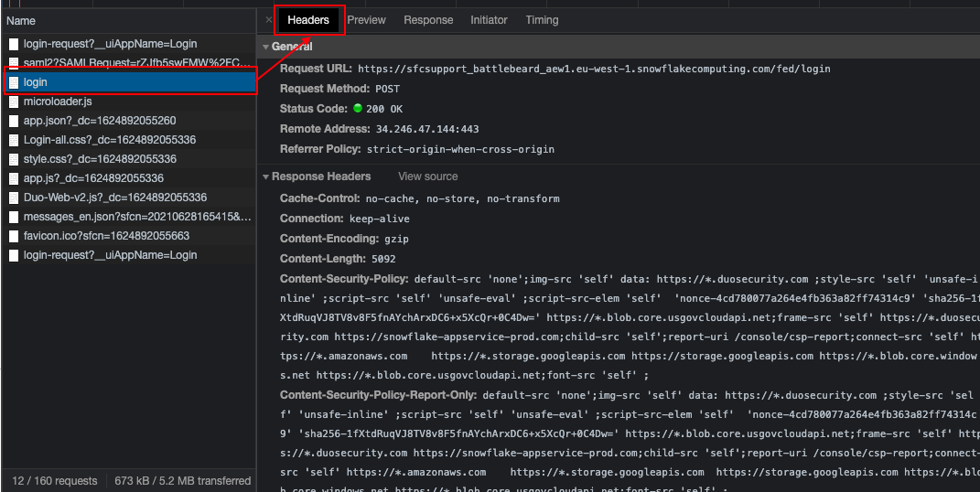Viewport: 980px width, 492px height.
Task: Click the Name column header
Action: [21, 20]
